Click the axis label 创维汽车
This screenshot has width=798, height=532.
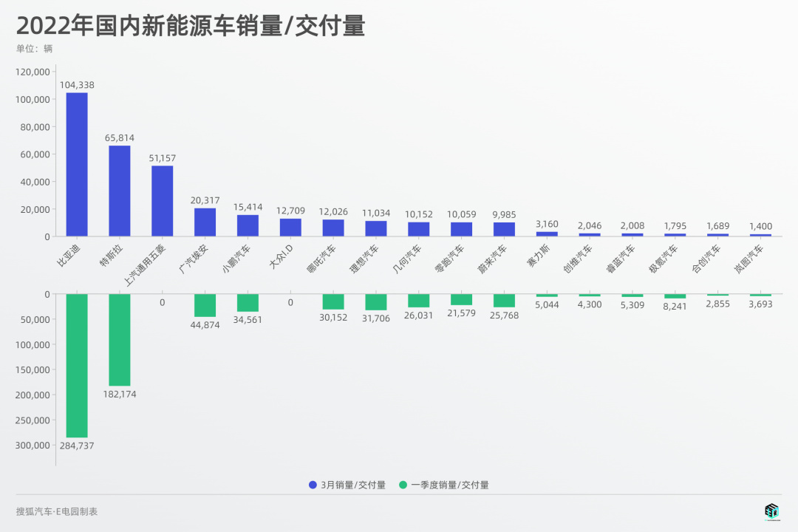tap(578, 259)
